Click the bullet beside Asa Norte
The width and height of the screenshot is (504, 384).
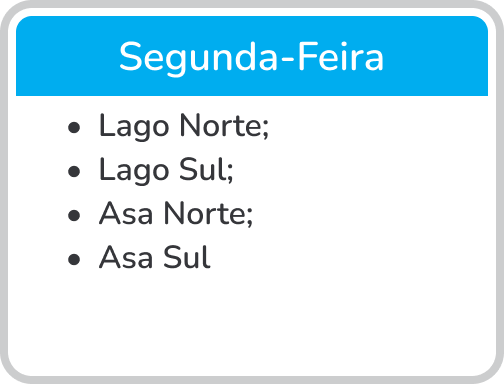point(74,215)
